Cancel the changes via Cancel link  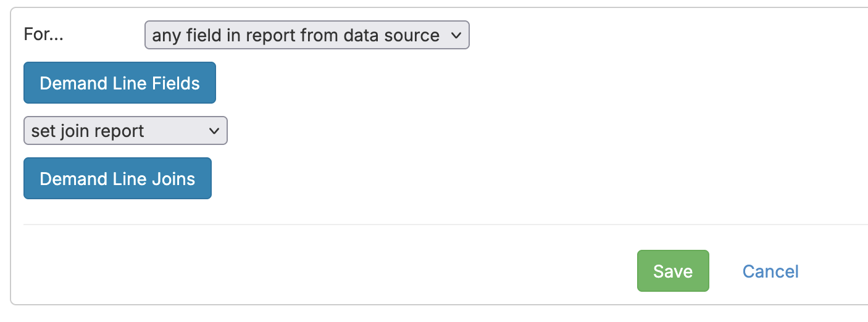770,271
